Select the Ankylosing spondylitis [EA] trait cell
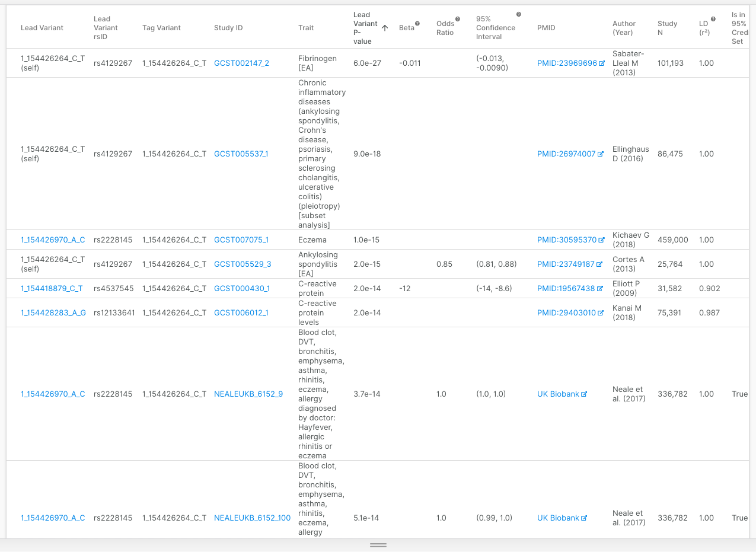Image resolution: width=756 pixels, height=552 pixels. click(318, 264)
